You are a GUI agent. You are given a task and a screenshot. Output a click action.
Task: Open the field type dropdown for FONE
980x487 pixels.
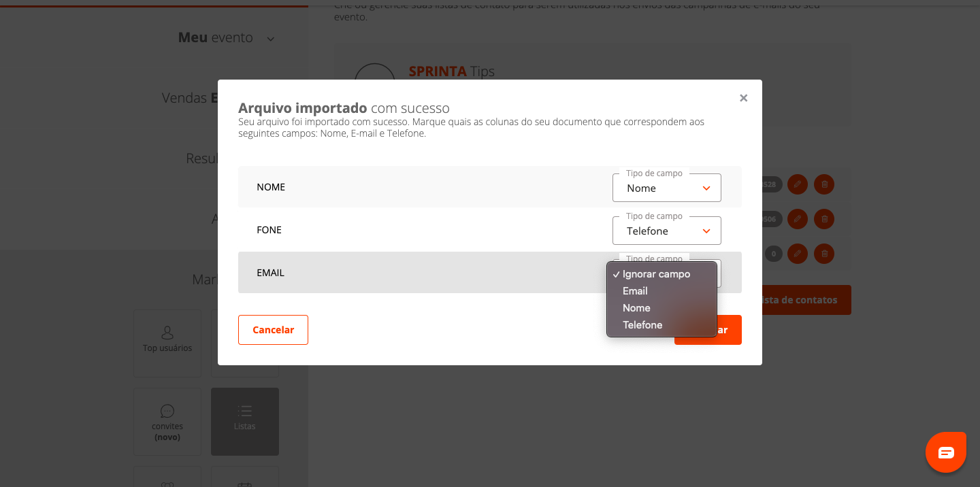[x=666, y=231]
